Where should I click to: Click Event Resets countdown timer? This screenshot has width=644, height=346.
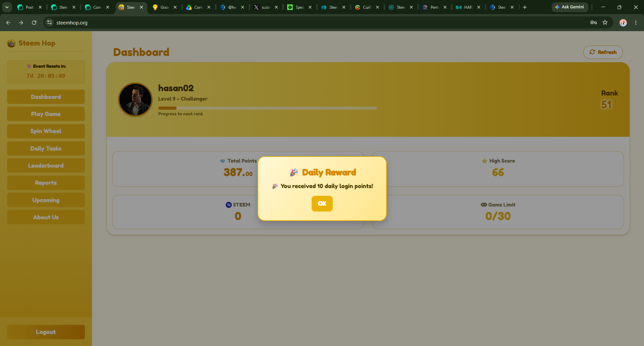tap(46, 76)
